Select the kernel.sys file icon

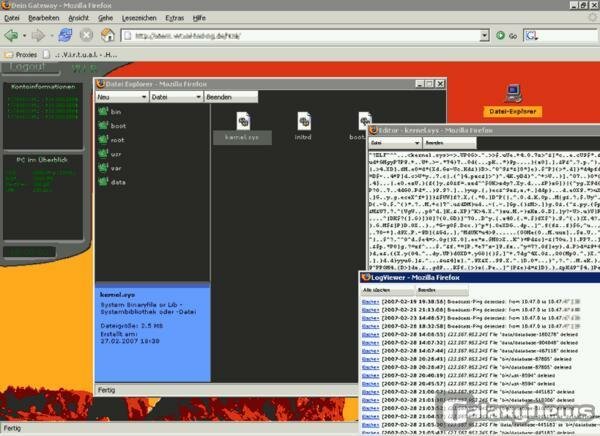[x=243, y=128]
